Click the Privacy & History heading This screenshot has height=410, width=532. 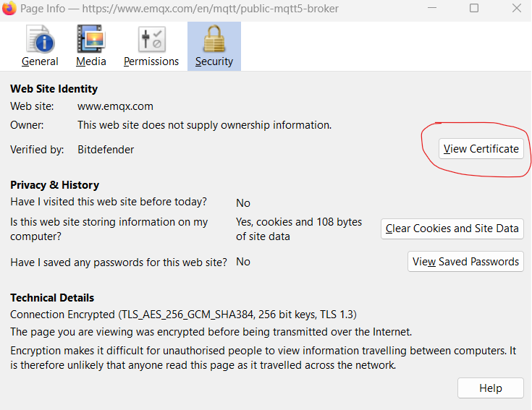tap(54, 185)
